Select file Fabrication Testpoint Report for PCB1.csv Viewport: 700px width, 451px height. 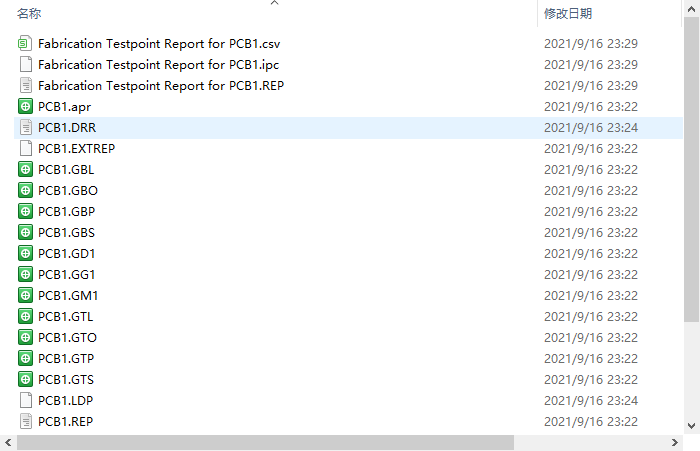pos(159,44)
